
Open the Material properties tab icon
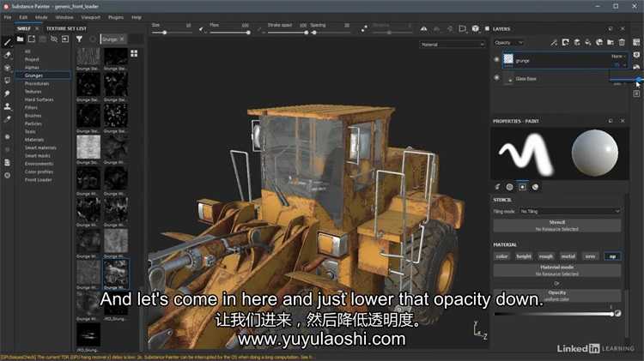point(535,187)
